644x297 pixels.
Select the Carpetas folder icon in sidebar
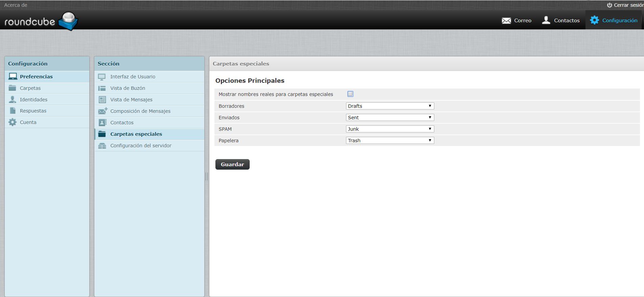coord(13,88)
